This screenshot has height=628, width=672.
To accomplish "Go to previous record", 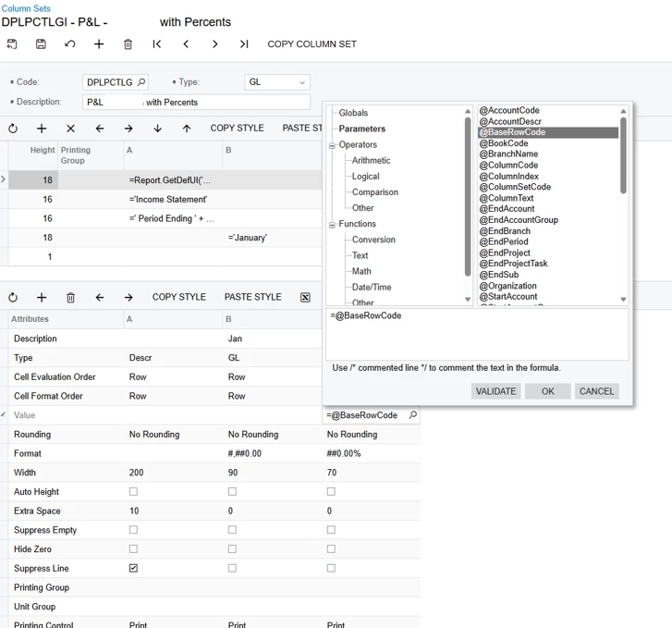I will (x=186, y=43).
